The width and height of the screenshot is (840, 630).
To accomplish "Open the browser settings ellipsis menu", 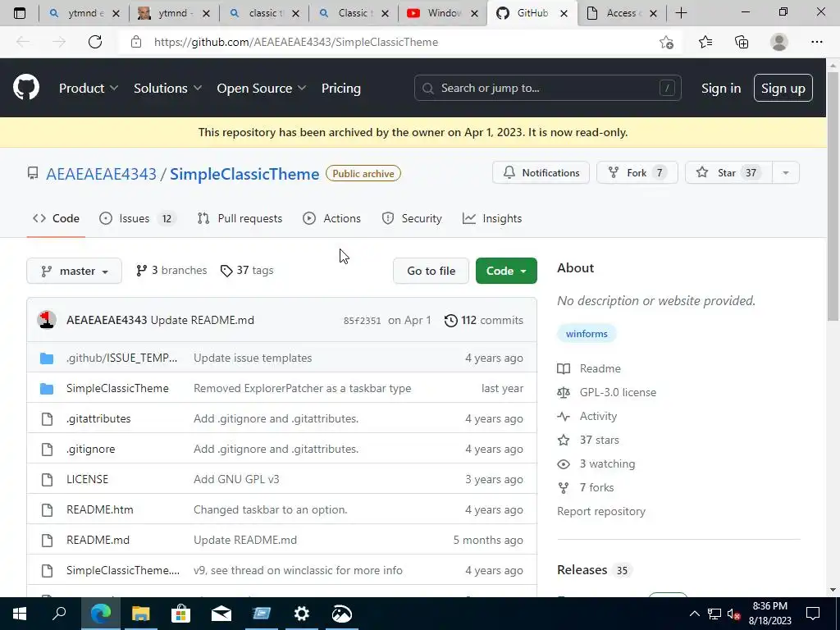I will (x=816, y=42).
